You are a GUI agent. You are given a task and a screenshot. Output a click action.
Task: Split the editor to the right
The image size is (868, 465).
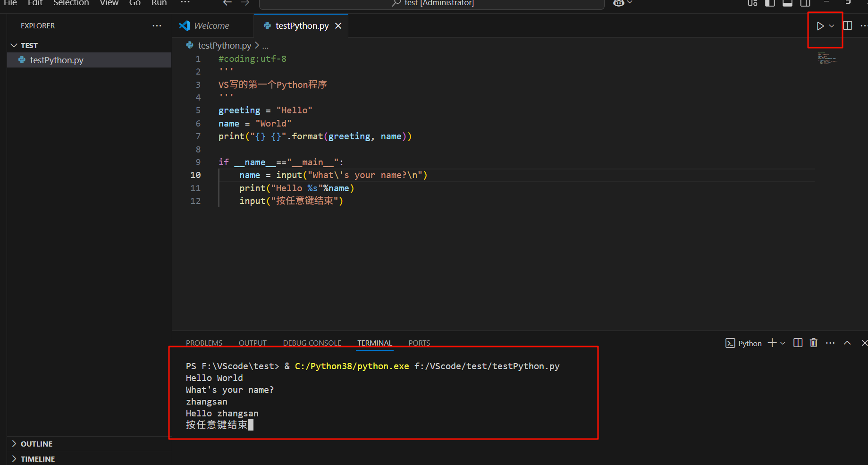pos(847,25)
